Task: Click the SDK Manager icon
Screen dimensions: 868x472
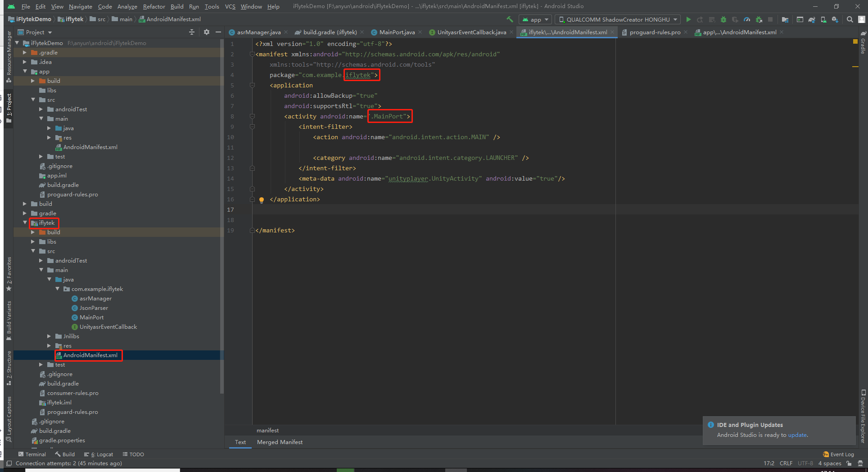Action: pos(835,19)
